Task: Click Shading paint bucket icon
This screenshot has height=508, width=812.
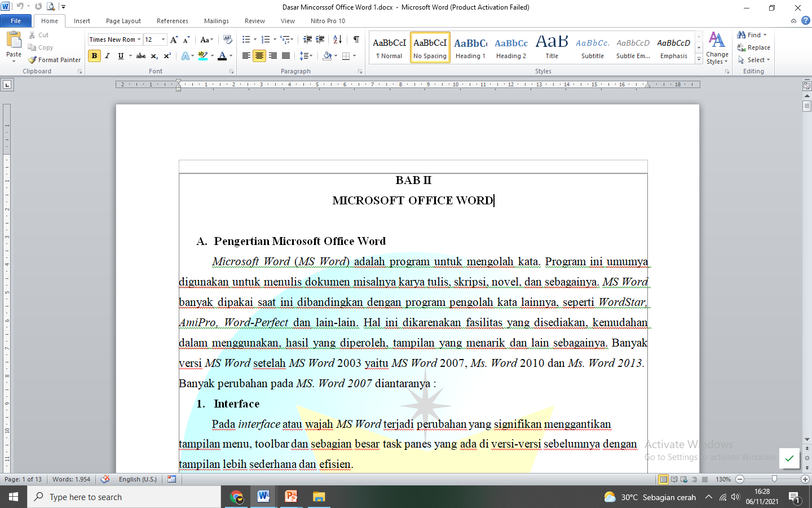Action: pyautogui.click(x=327, y=56)
